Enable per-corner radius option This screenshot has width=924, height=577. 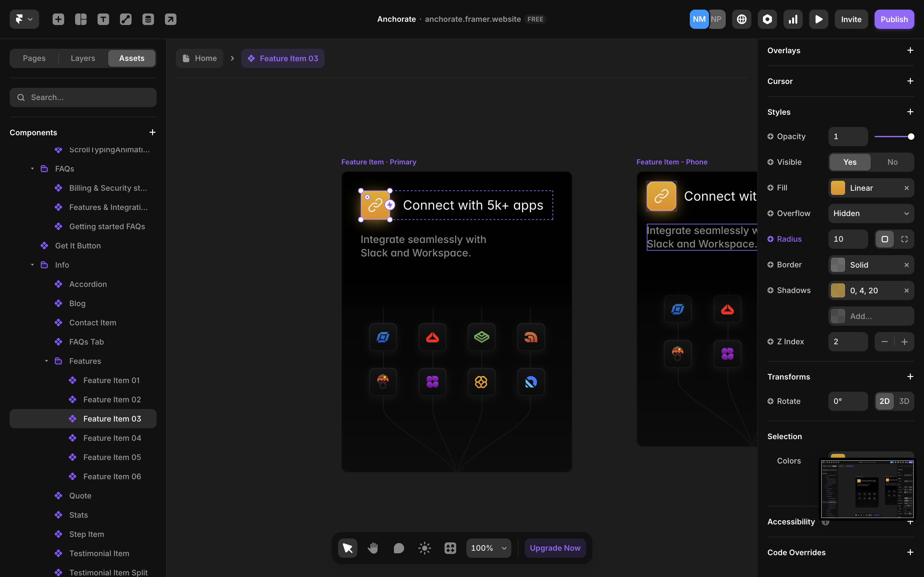[904, 239]
